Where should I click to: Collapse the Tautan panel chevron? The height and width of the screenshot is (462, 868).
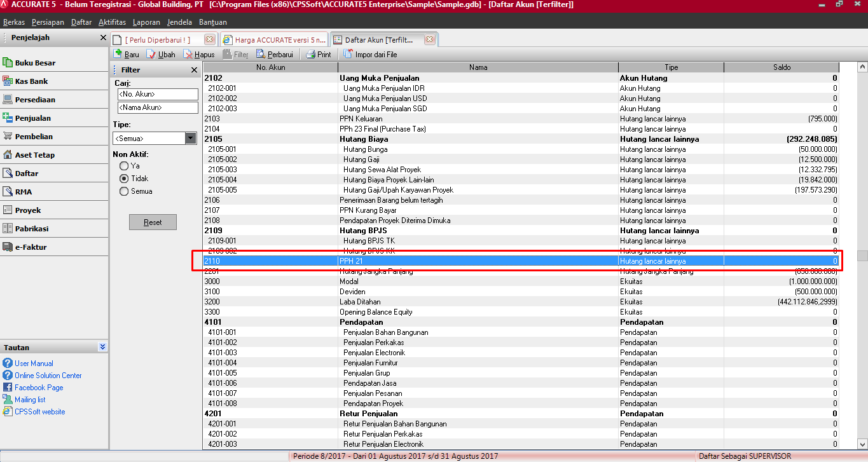(x=102, y=348)
